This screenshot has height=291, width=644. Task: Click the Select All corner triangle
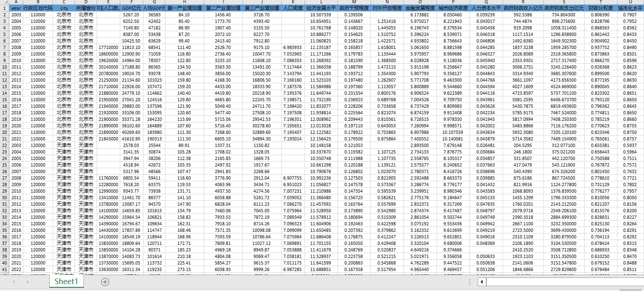tap(4, 2)
